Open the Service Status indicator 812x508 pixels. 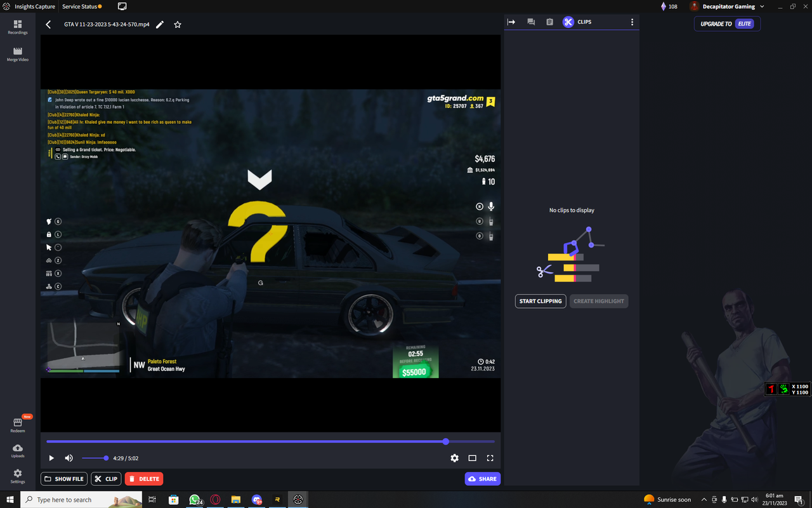(82, 6)
